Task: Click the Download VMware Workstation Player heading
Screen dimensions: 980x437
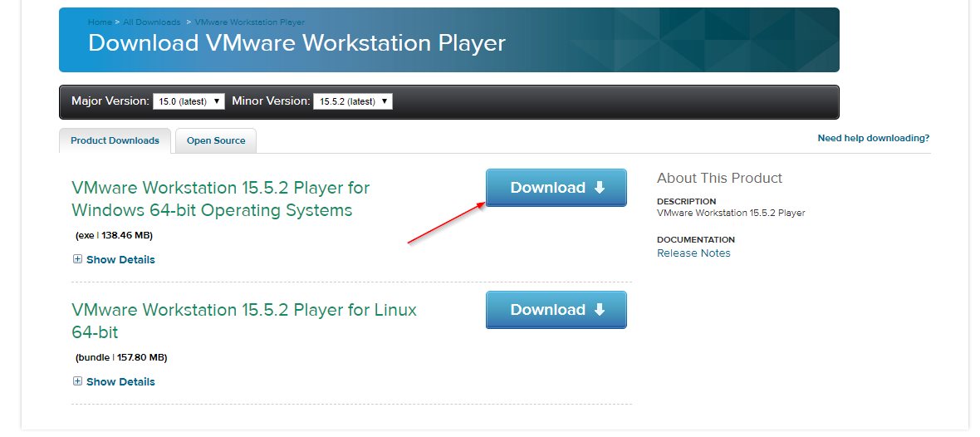Action: [x=296, y=43]
